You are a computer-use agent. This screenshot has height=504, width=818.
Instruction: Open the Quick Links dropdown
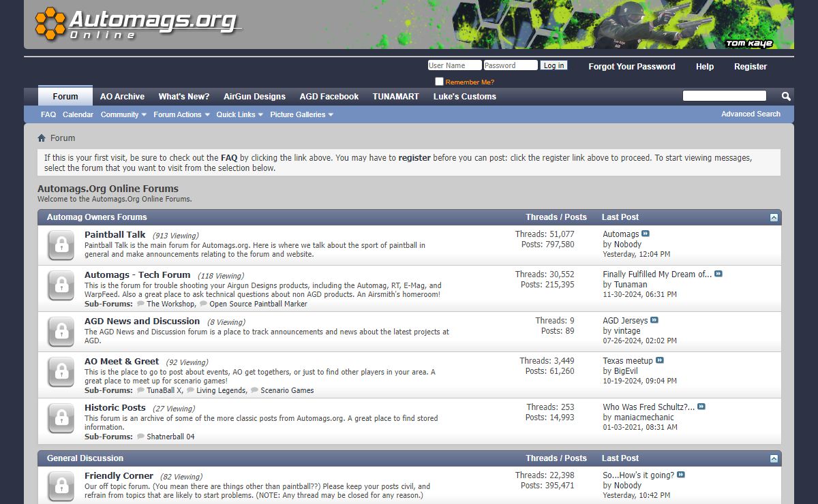point(240,114)
